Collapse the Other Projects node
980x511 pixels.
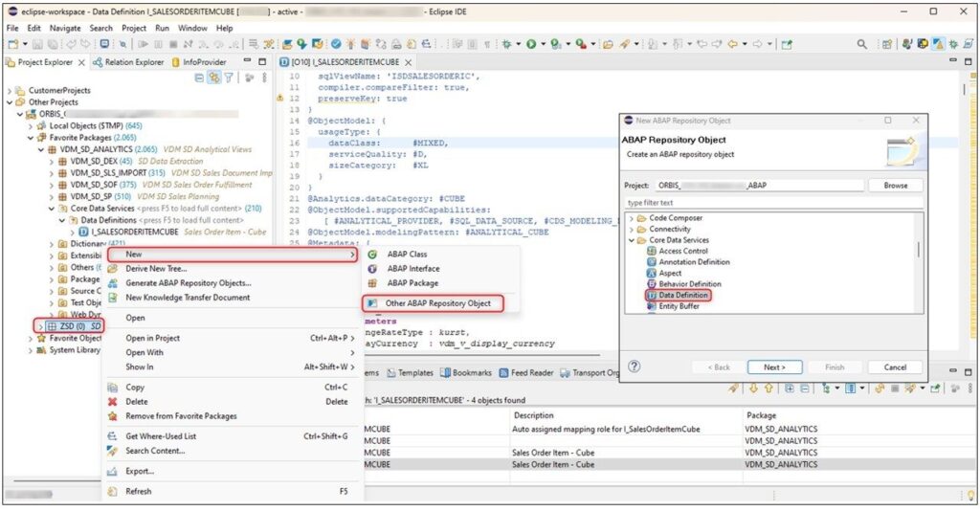[x=10, y=101]
